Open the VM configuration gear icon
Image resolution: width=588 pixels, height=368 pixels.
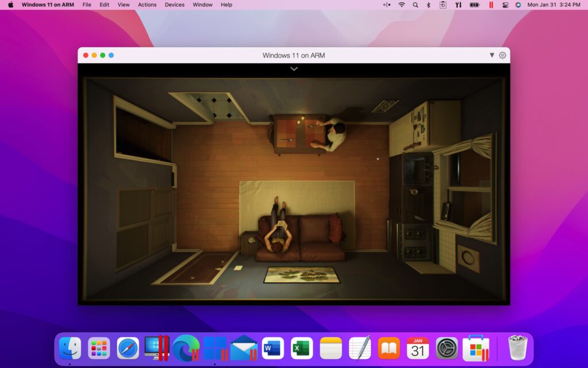coord(502,55)
